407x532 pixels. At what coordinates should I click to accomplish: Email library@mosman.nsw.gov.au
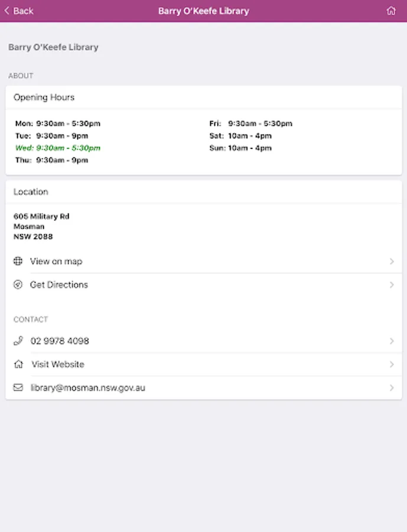(88, 388)
